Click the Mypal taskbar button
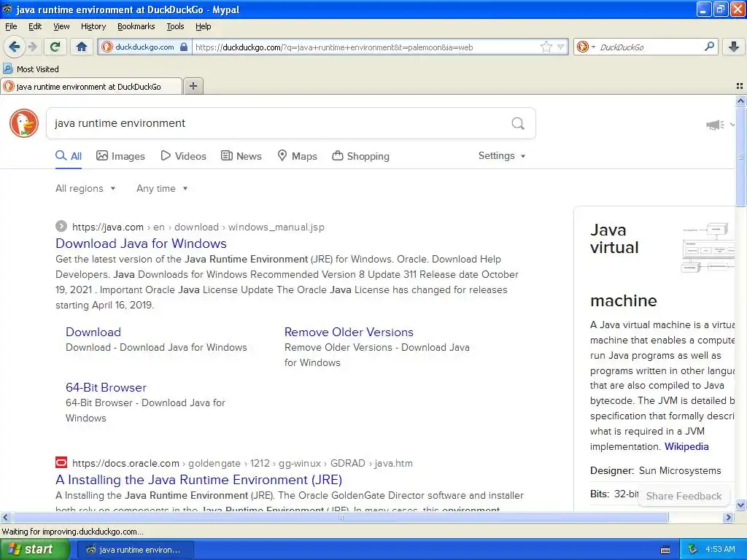This screenshot has height=560, width=747. tap(135, 550)
